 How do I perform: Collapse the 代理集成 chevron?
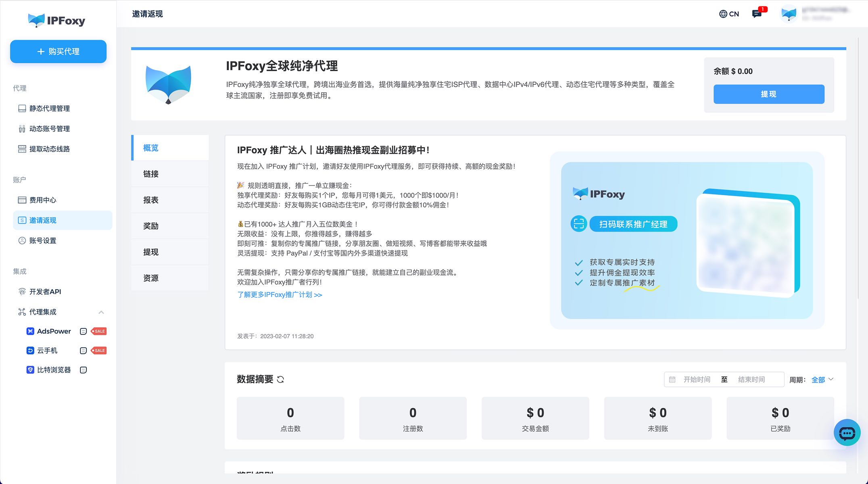coord(101,312)
